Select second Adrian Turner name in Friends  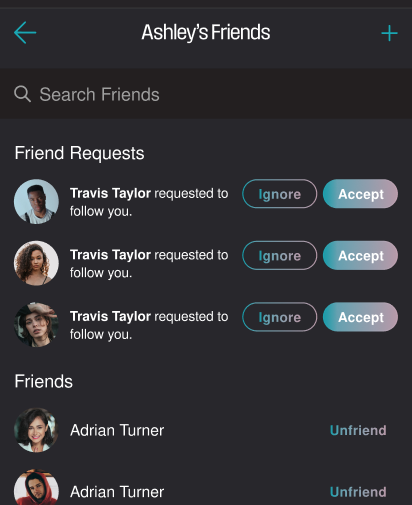point(117,492)
